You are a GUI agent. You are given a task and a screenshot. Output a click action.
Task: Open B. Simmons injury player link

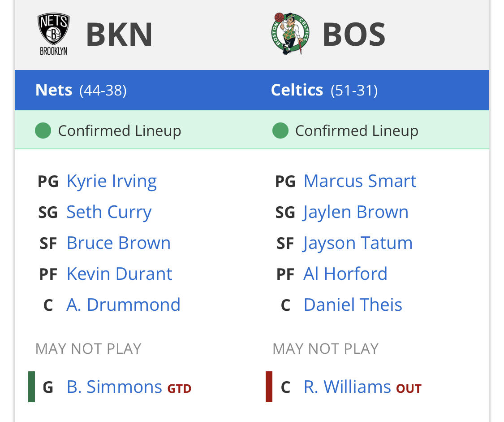point(114,387)
